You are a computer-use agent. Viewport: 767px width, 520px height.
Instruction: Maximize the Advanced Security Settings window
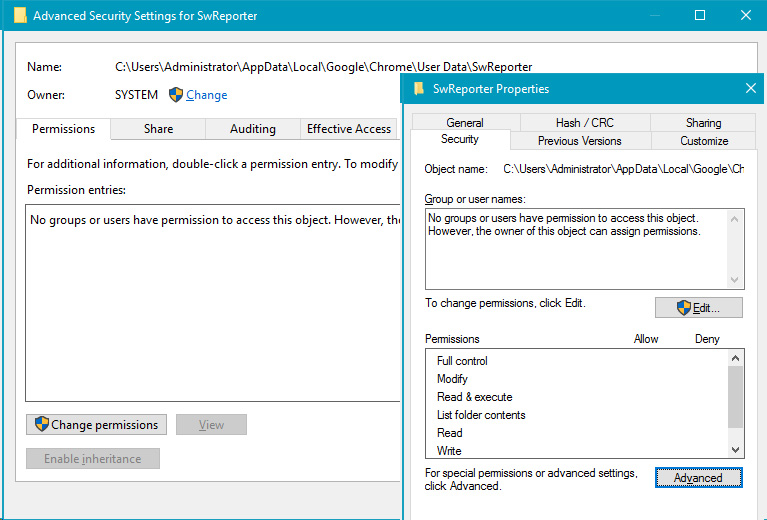[x=700, y=15]
